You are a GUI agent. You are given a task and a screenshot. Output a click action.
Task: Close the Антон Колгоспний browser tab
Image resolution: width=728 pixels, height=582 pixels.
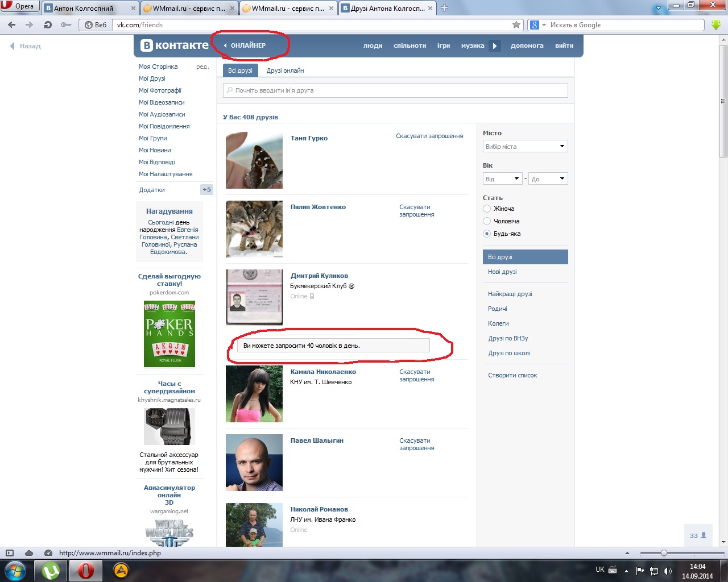(x=133, y=8)
